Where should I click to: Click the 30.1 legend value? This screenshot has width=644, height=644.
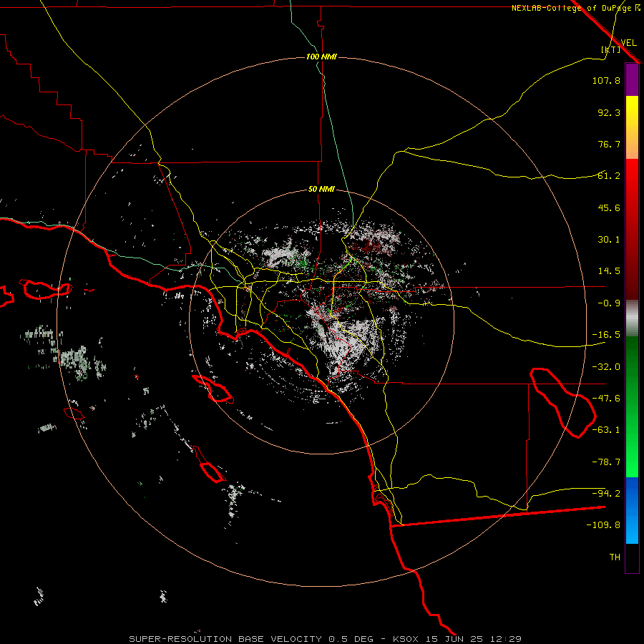609,240
